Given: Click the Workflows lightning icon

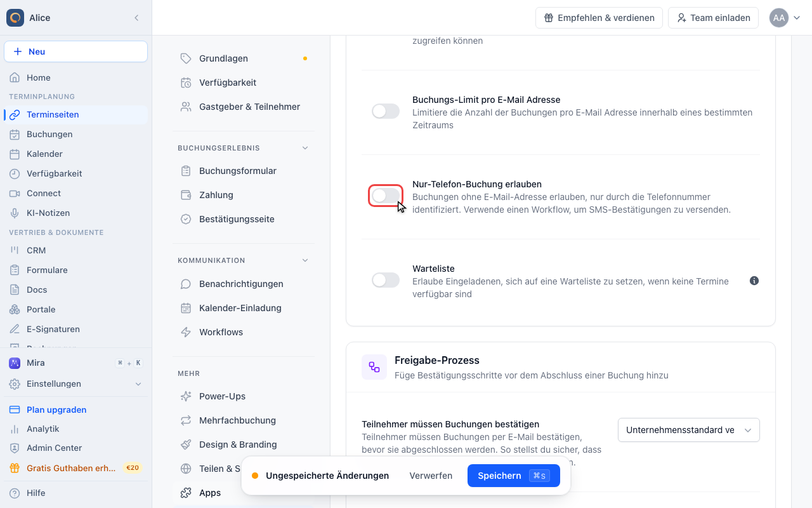Looking at the screenshot, I should [186, 332].
